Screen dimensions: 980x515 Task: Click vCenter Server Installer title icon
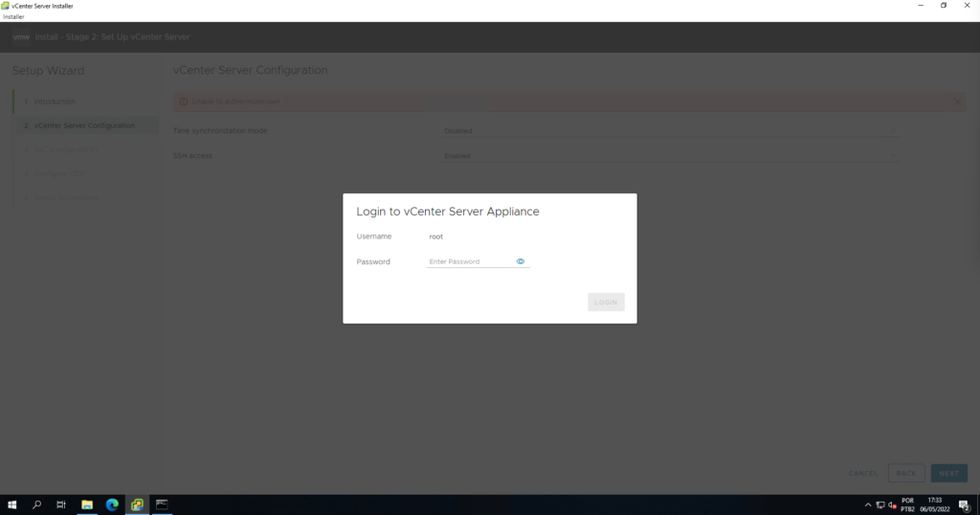pos(5,6)
